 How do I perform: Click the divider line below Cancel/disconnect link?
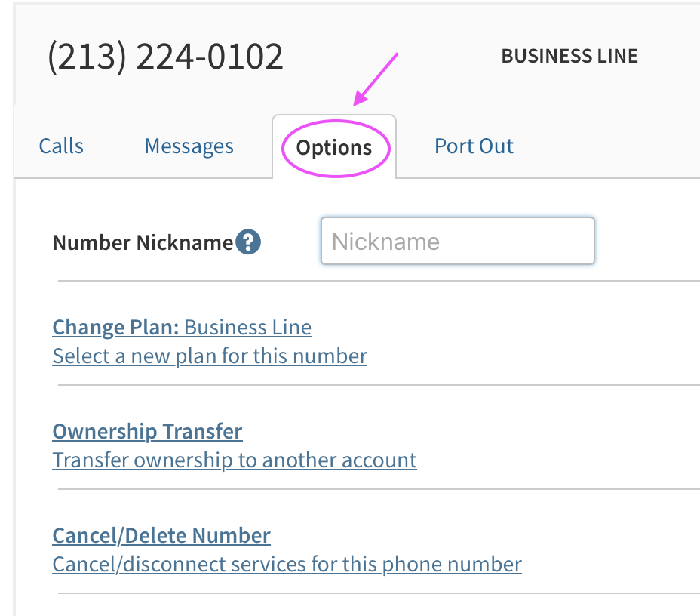coord(377,593)
